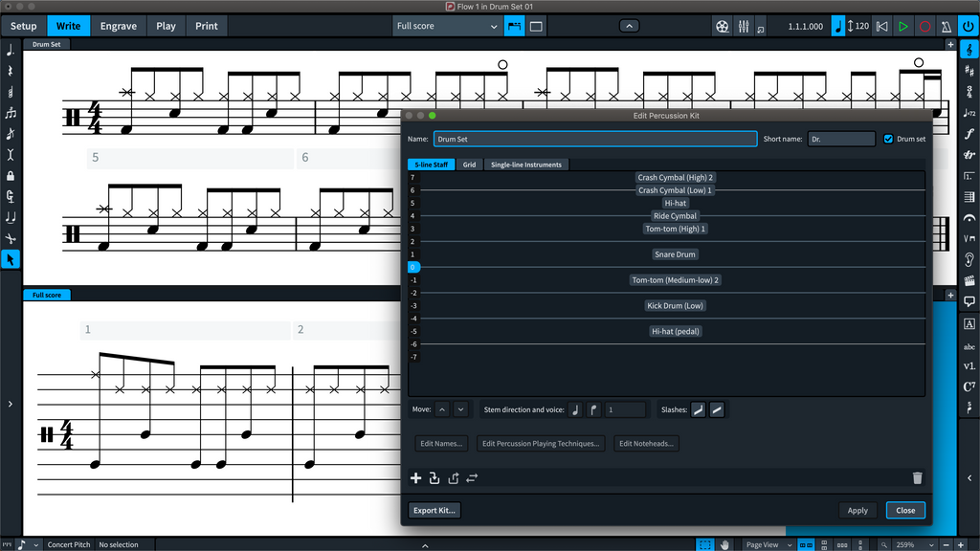Open Edit Noteheads dialog

[x=646, y=444]
